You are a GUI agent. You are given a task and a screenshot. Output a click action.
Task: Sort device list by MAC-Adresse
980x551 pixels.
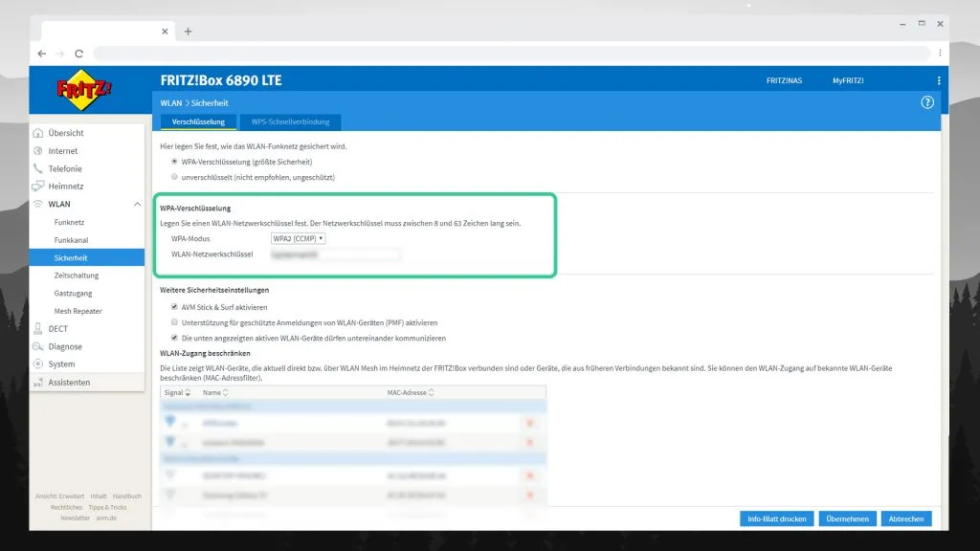pos(410,393)
